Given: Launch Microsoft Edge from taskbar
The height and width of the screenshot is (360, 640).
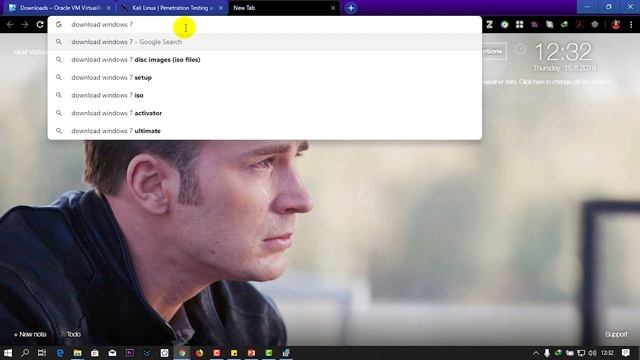Looking at the screenshot, I should point(60,353).
